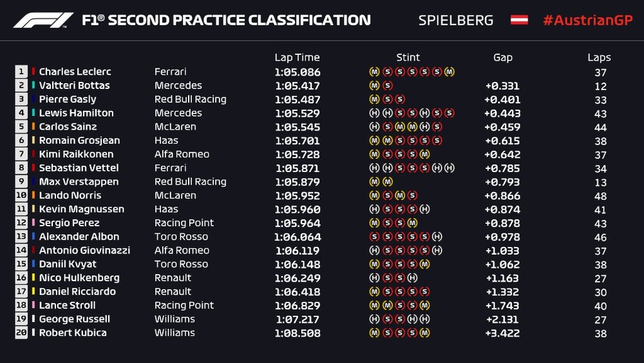Click the Austrian flag icon

(519, 20)
